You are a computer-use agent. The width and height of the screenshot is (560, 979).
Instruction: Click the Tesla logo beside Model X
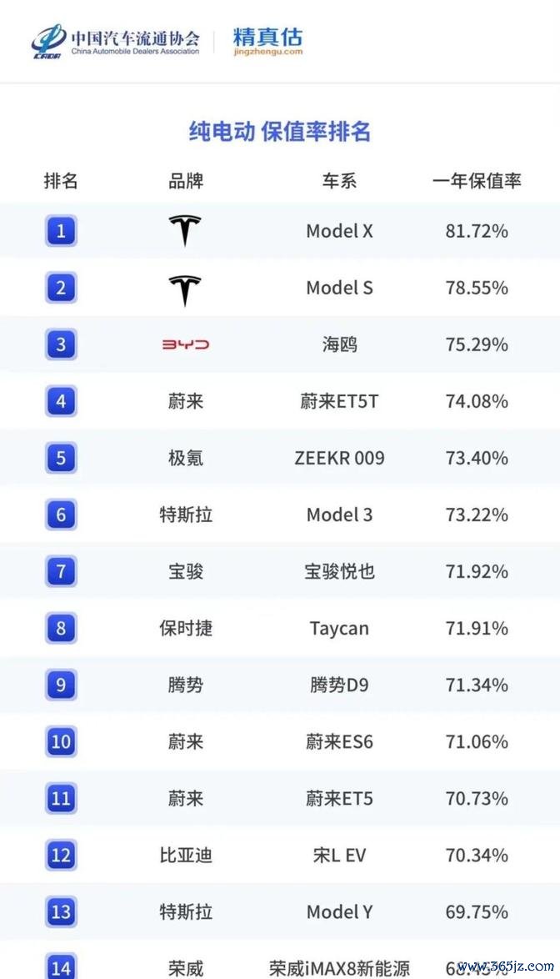tap(185, 230)
